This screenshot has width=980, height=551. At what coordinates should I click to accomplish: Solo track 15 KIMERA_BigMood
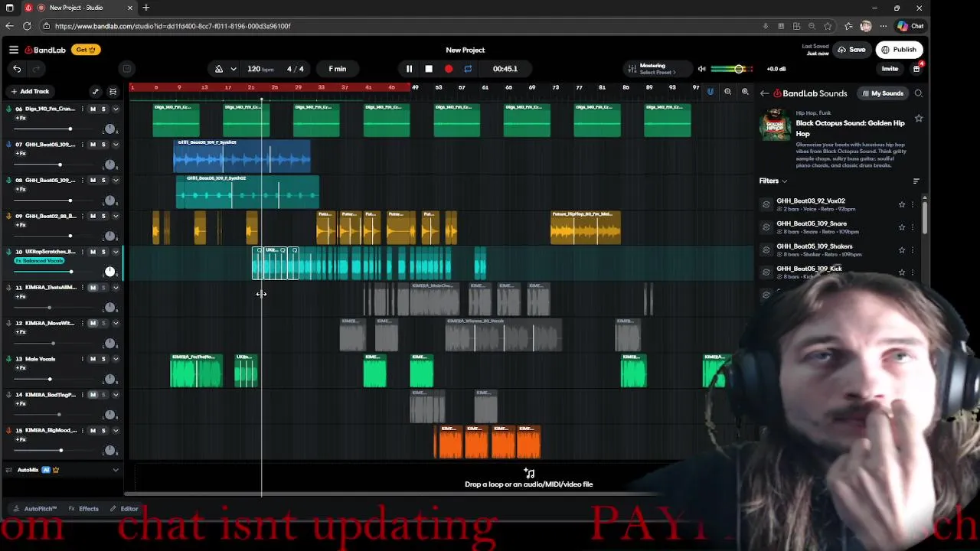(104, 430)
